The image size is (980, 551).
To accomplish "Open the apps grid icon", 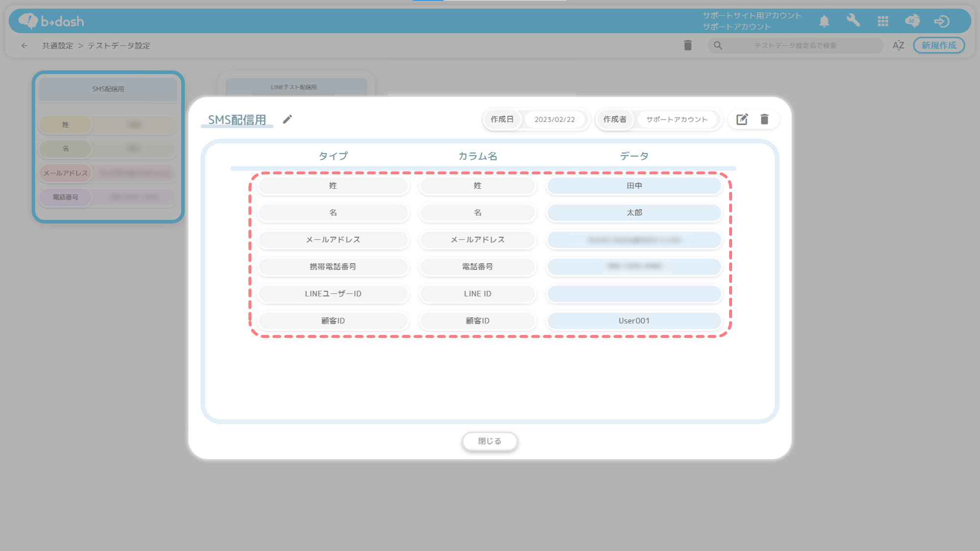I will coord(883,21).
